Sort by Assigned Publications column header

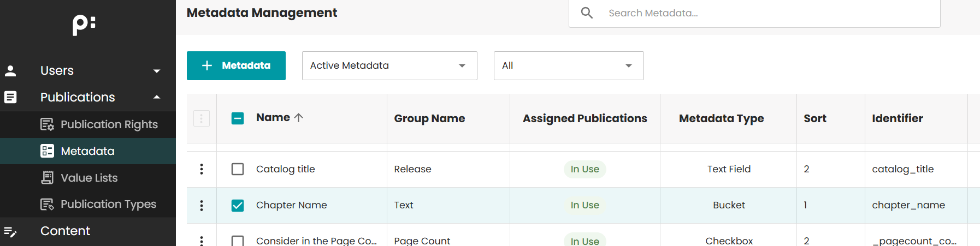(x=585, y=118)
